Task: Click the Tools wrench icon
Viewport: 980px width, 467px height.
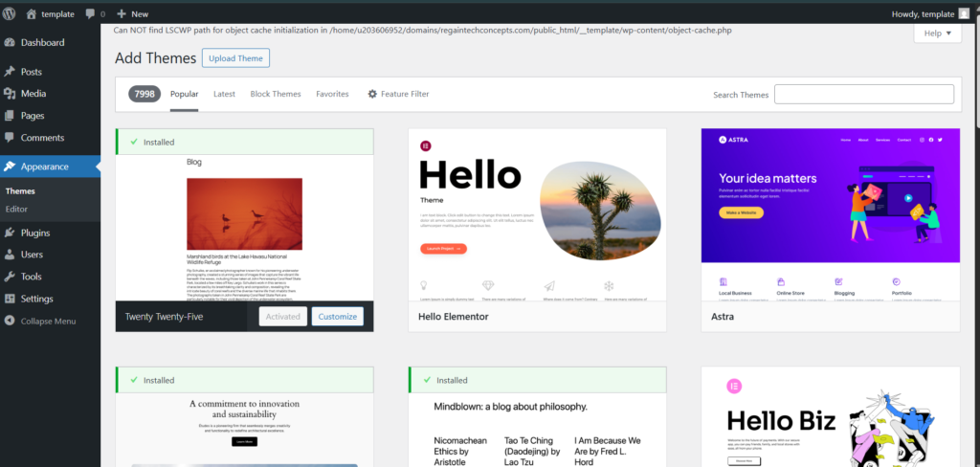Action: pyautogui.click(x=10, y=277)
